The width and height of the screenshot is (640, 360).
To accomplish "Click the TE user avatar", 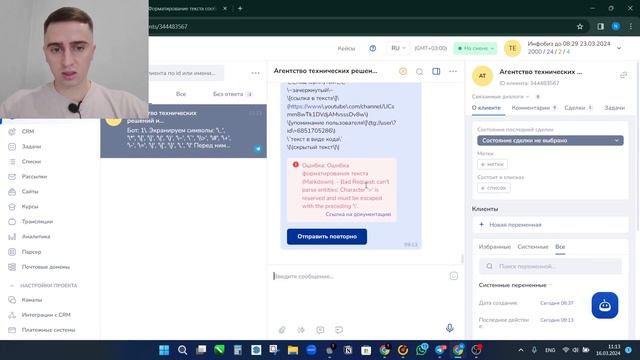I will point(512,48).
